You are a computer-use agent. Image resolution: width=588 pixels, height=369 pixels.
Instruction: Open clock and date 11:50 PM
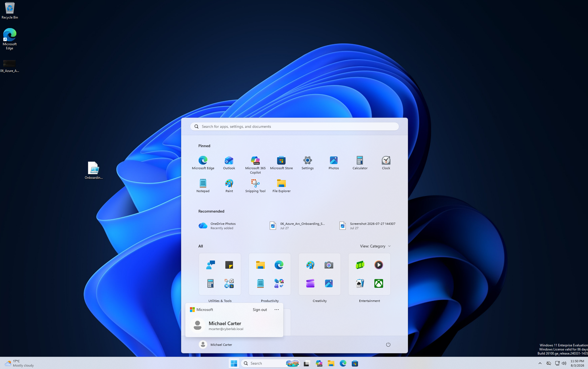(577, 363)
